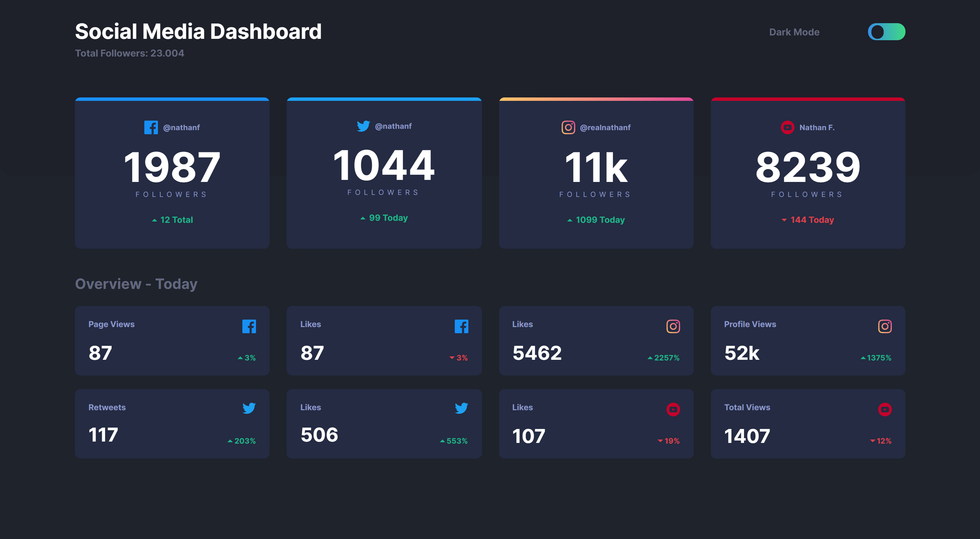
Task: Click the 1099 Today change text
Action: [600, 220]
